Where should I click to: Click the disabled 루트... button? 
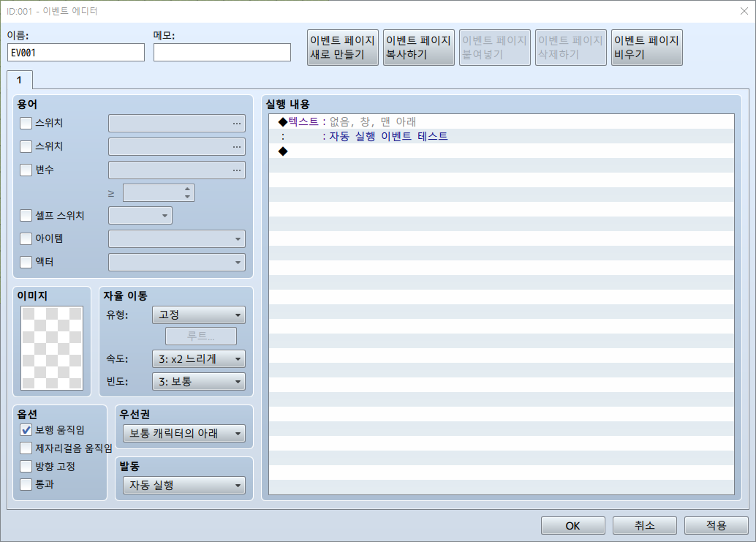click(x=201, y=336)
